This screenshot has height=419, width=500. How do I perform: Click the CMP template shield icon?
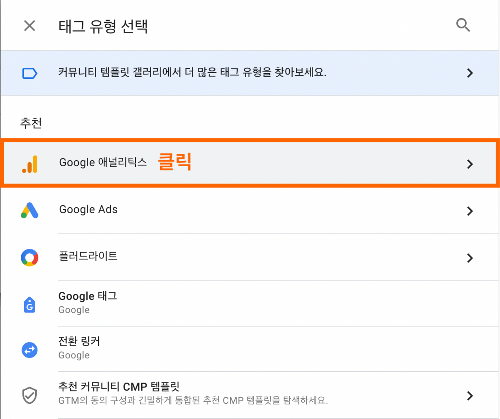(30, 395)
